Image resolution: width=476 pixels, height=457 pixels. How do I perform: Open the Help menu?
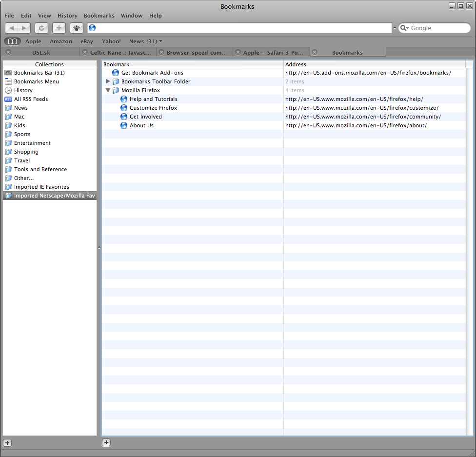(156, 16)
